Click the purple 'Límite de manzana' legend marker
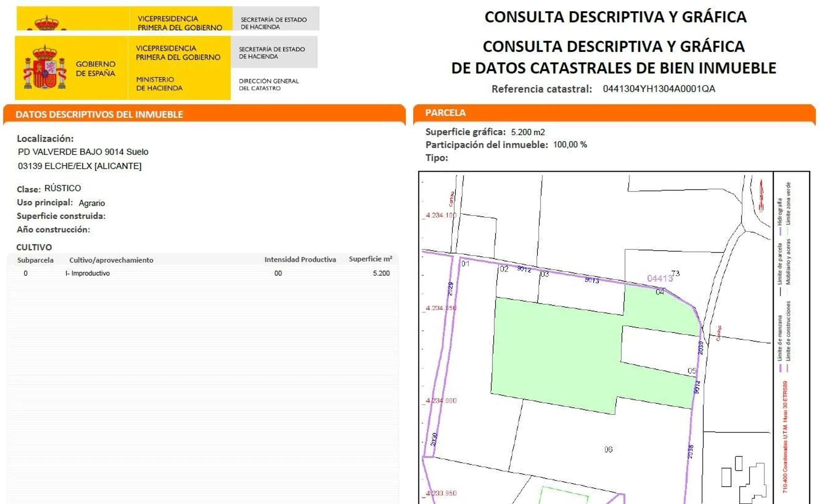Image resolution: width=820 pixels, height=504 pixels. 780,368
